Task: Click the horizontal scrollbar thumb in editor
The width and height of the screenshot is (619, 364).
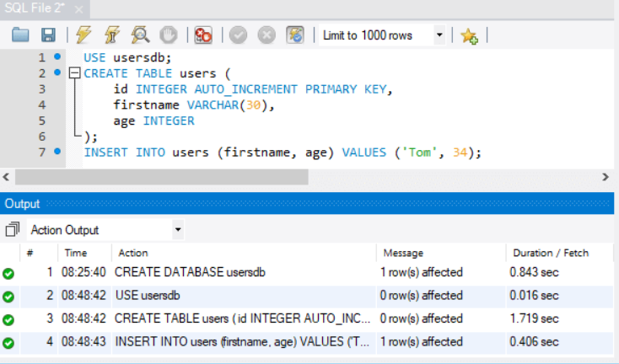Action: [x=161, y=177]
